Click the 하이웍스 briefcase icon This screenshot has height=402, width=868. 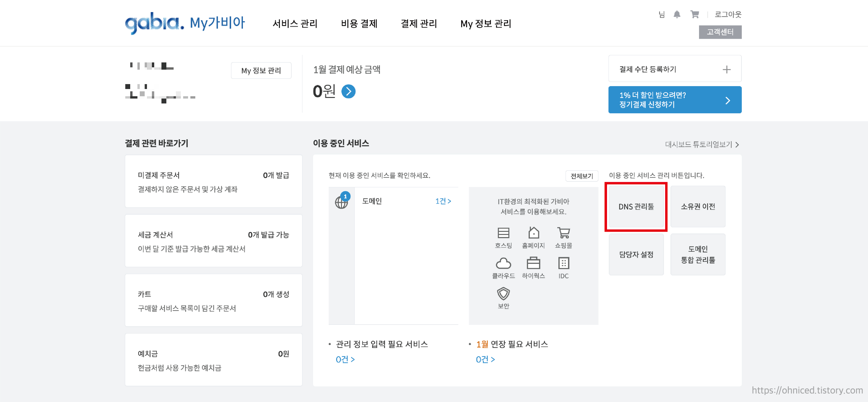pyautogui.click(x=534, y=263)
